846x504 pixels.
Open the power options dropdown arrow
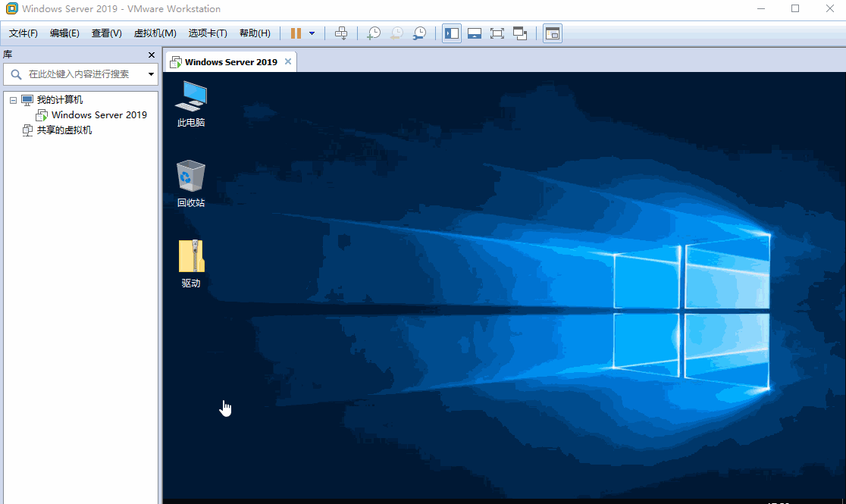(x=312, y=33)
